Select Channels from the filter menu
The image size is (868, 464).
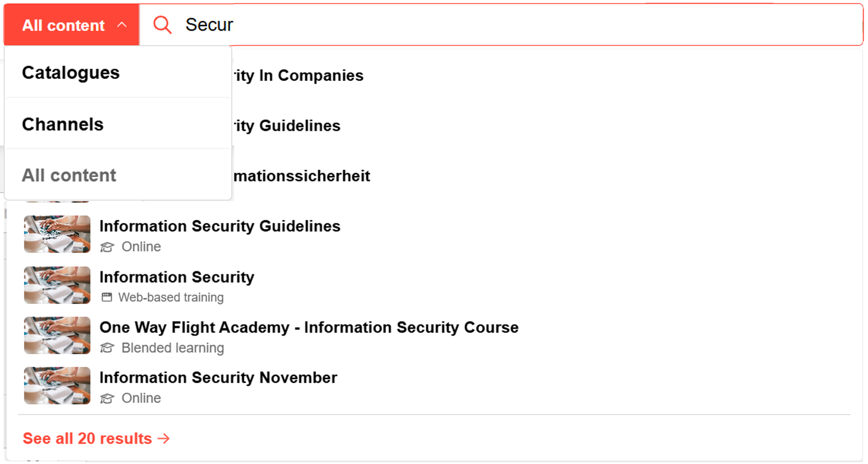point(63,124)
